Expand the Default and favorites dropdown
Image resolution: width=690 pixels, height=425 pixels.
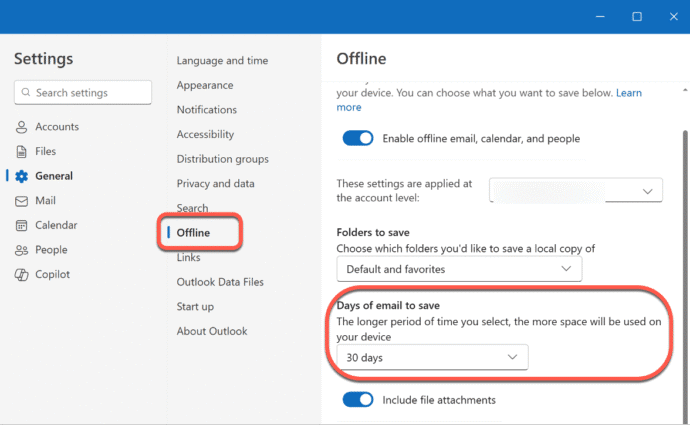(458, 269)
